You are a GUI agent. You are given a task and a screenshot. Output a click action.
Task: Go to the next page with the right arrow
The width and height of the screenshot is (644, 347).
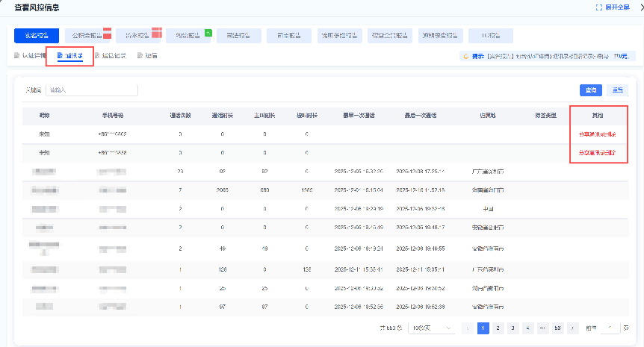tap(573, 328)
